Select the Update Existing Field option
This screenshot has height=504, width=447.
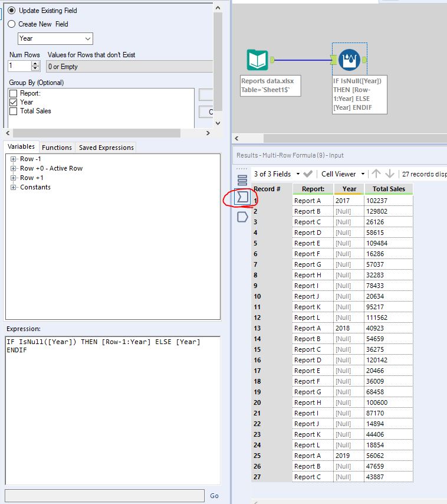[x=12, y=11]
